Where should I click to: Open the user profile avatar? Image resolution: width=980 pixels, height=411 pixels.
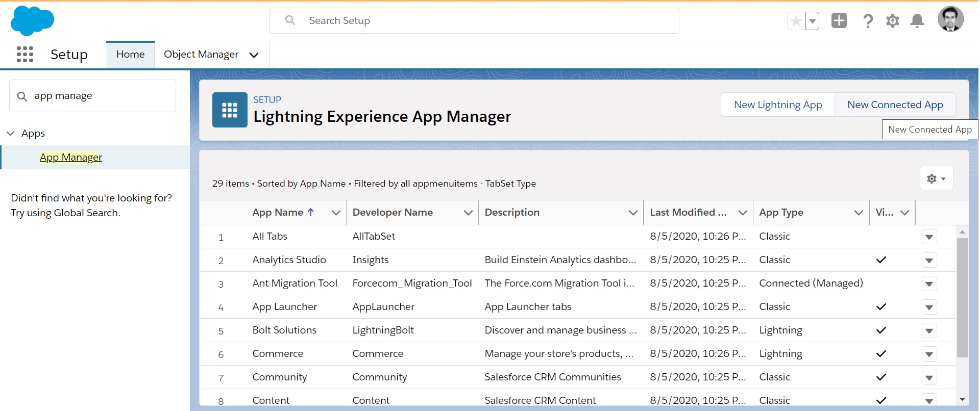(950, 19)
